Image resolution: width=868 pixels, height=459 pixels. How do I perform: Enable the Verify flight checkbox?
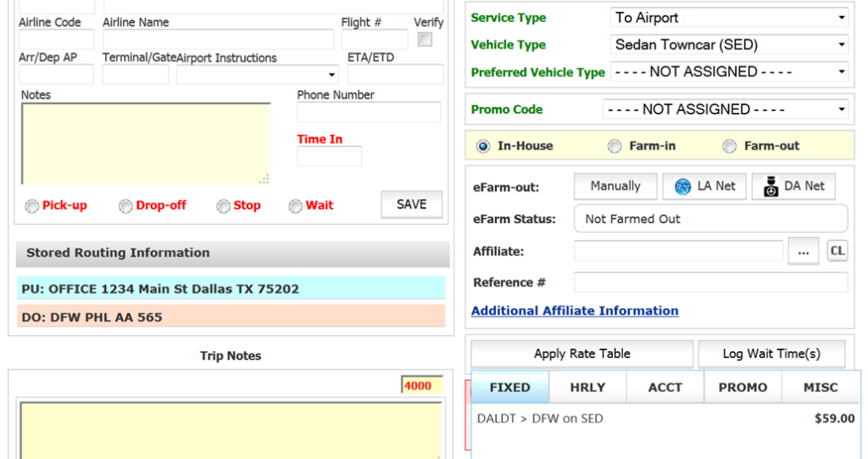pos(426,40)
